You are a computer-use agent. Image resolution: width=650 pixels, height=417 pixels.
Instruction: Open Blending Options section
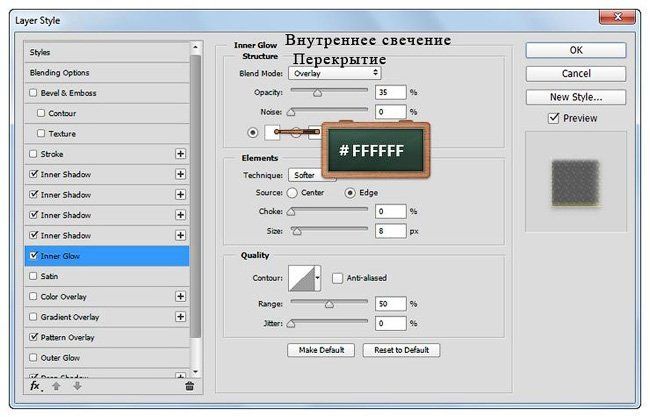107,73
